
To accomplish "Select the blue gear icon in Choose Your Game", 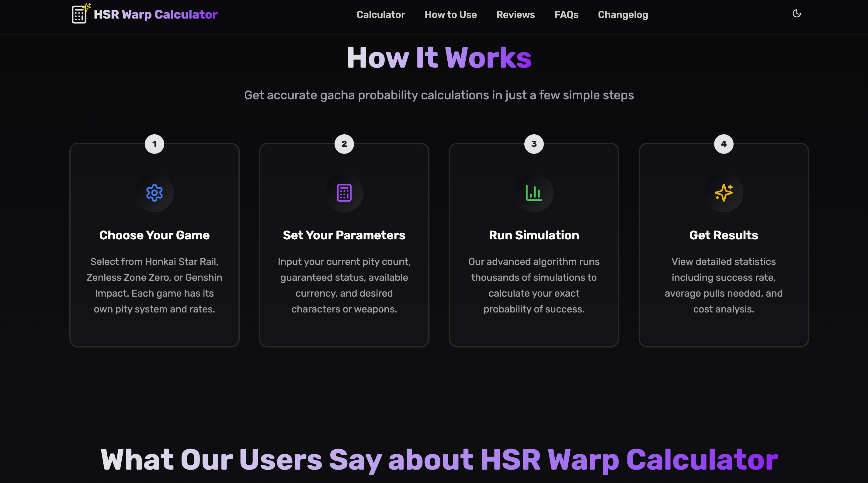I will (154, 192).
